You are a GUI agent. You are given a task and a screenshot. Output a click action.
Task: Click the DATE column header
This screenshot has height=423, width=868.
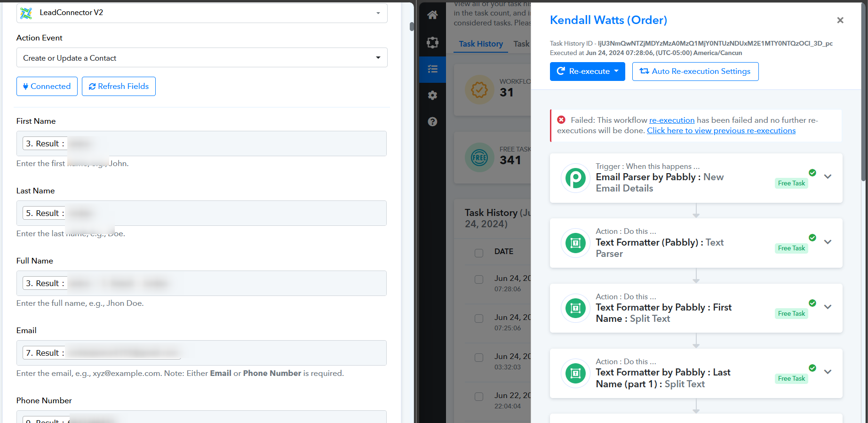click(x=503, y=252)
